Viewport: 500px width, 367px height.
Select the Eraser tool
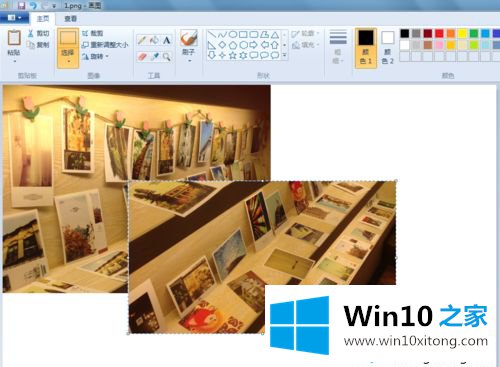click(142, 57)
